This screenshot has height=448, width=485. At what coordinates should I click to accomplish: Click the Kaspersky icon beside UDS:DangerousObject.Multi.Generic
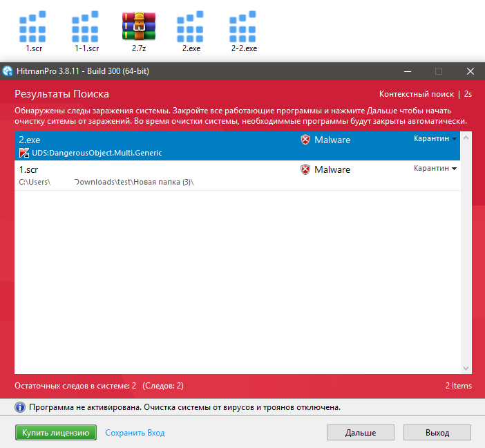tap(24, 153)
